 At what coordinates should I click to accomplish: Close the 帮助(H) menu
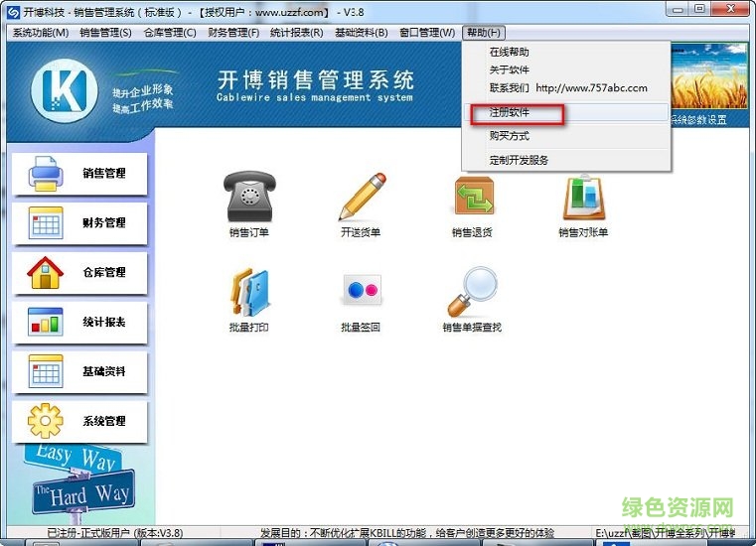pos(484,33)
